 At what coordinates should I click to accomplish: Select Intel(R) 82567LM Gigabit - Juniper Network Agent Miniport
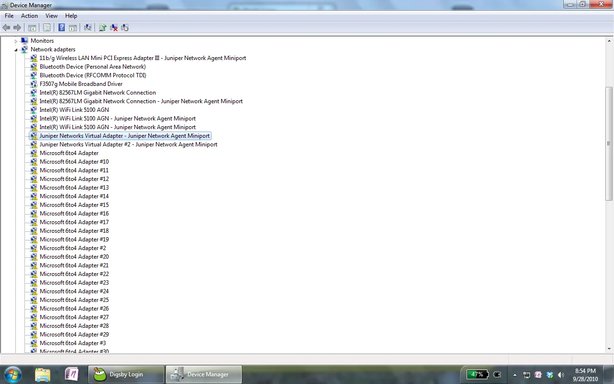pyautogui.click(x=141, y=101)
